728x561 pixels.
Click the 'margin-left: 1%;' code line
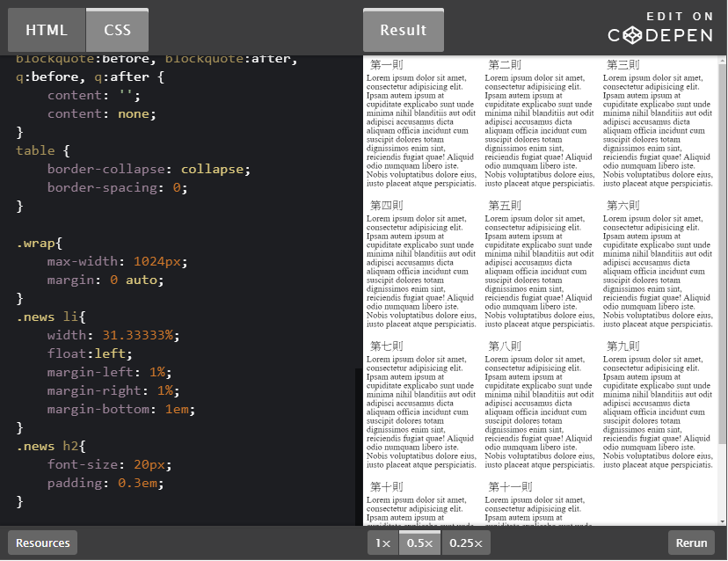pyautogui.click(x=110, y=373)
